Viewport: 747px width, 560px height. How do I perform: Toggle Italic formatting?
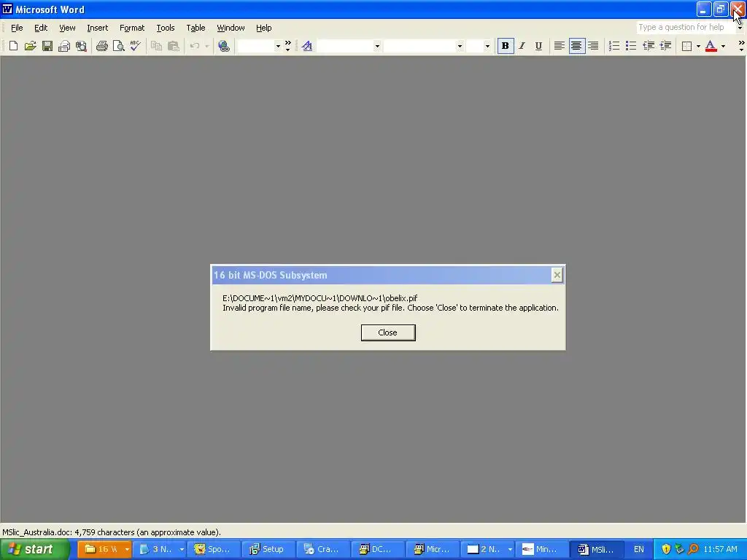tap(522, 46)
